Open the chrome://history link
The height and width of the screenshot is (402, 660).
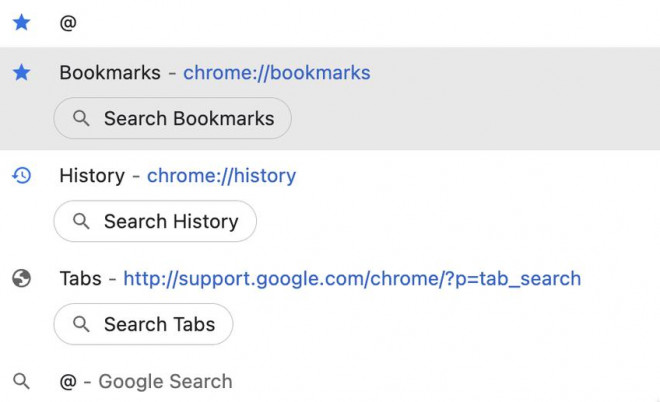(221, 176)
